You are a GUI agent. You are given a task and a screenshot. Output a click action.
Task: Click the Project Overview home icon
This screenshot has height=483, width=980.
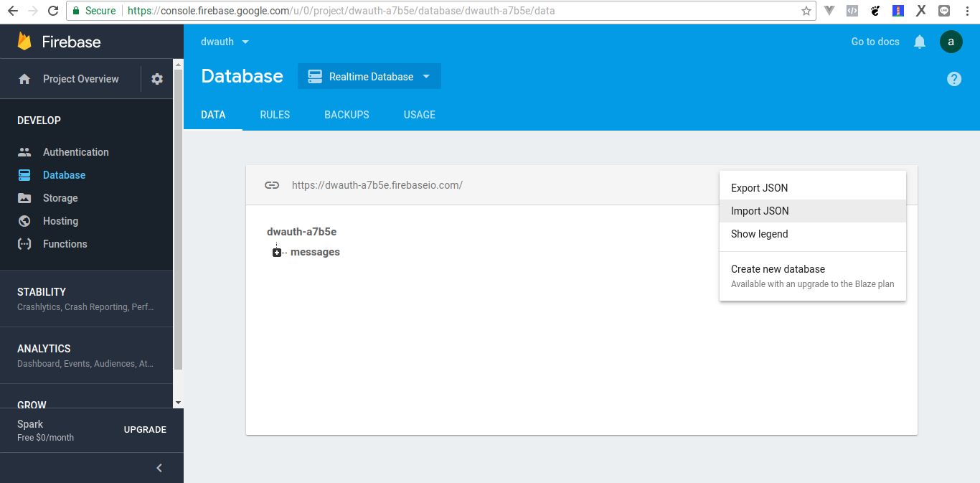point(24,79)
